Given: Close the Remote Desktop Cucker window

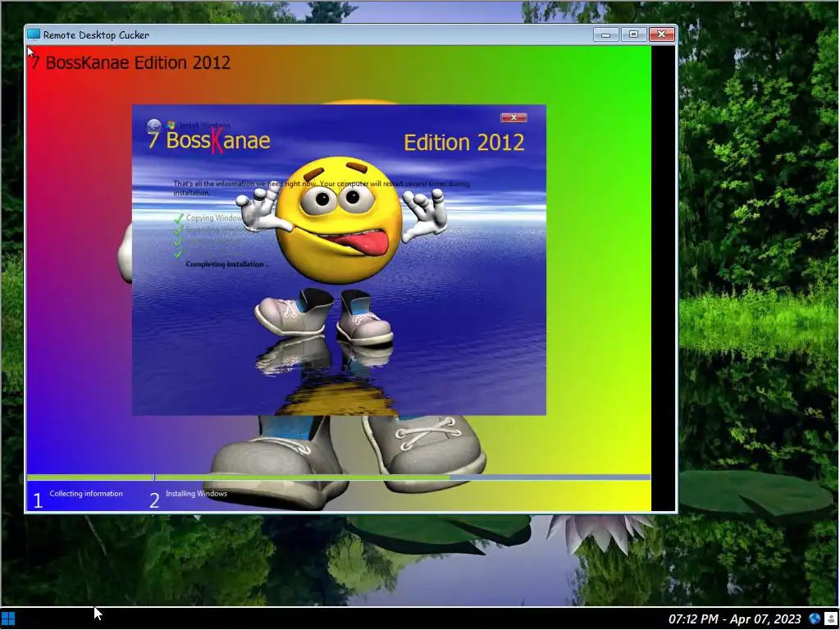Looking at the screenshot, I should tap(662, 34).
